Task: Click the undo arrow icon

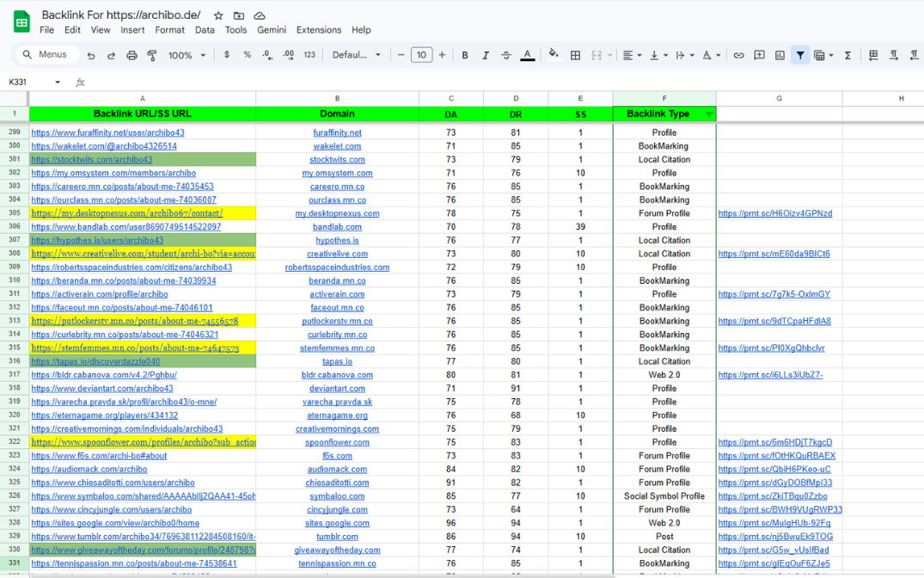Action: pos(91,55)
